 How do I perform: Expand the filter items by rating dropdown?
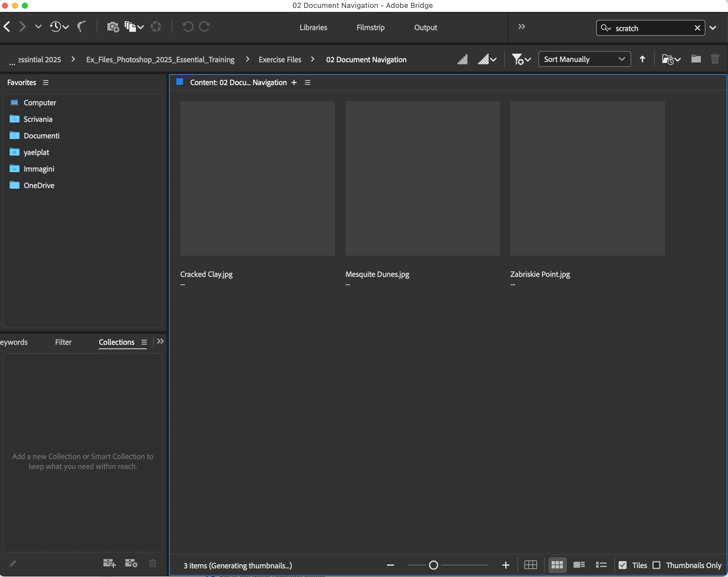point(521,59)
